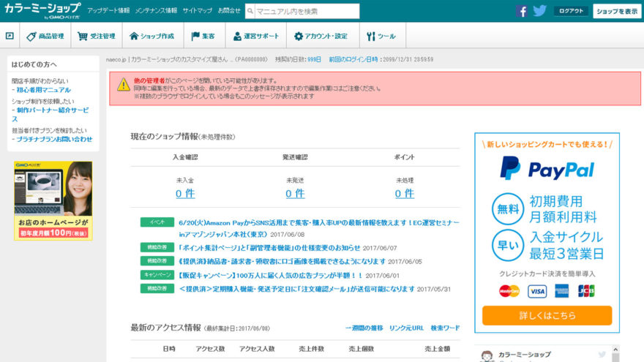Click the VISA card icon
This screenshot has width=644, height=362.
(537, 291)
